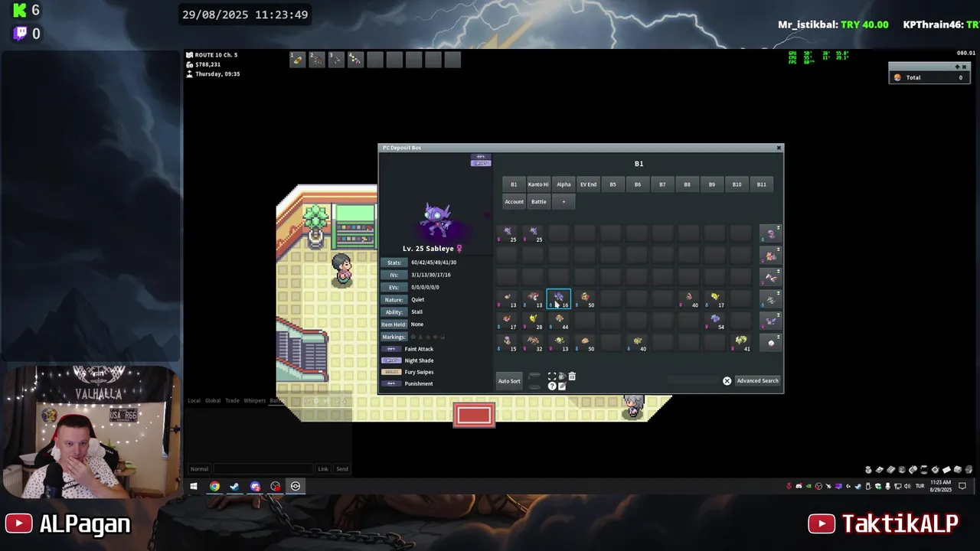Image resolution: width=980 pixels, height=551 pixels.
Task: Click the Auto Sort button
Action: [509, 380]
